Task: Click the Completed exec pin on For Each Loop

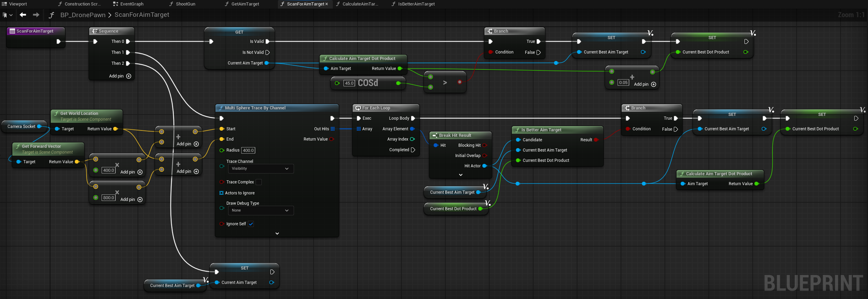Action: coord(413,150)
